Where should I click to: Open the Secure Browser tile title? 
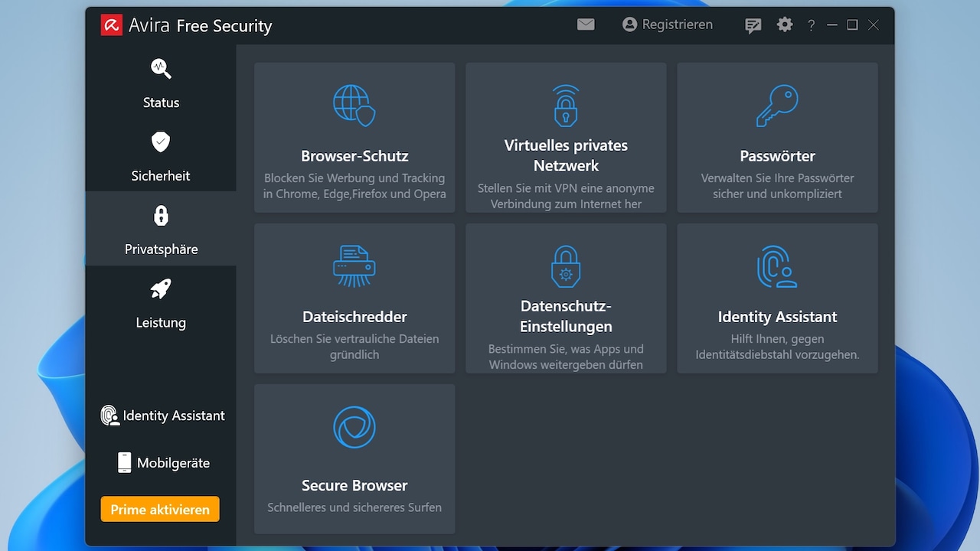[x=354, y=485]
